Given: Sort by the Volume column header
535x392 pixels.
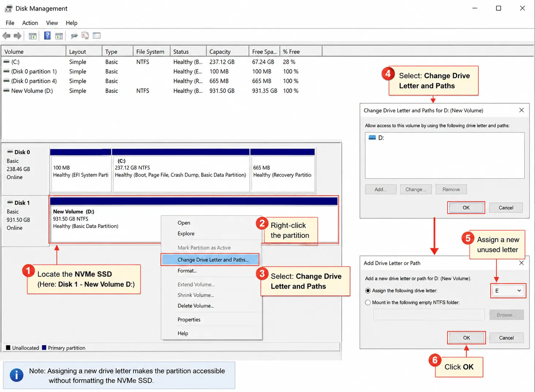Looking at the screenshot, I should click(x=34, y=51).
